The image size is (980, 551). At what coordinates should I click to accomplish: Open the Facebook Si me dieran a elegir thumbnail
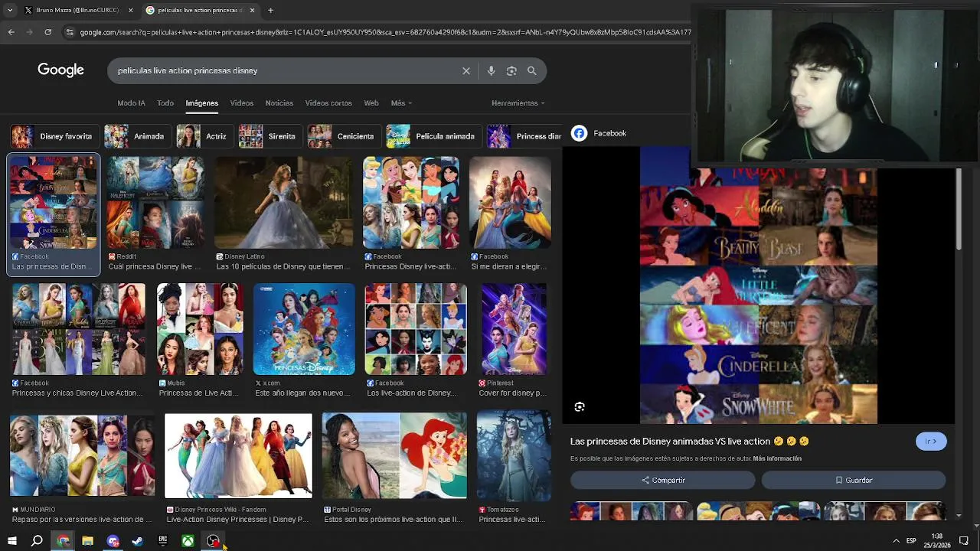coord(510,203)
